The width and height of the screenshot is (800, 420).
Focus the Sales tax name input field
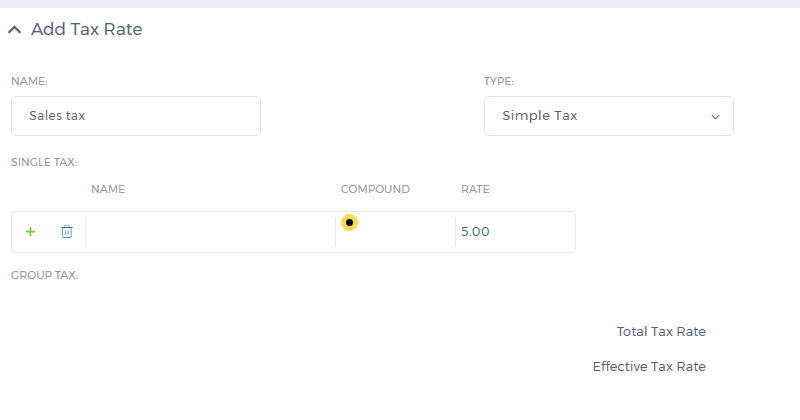coord(136,116)
